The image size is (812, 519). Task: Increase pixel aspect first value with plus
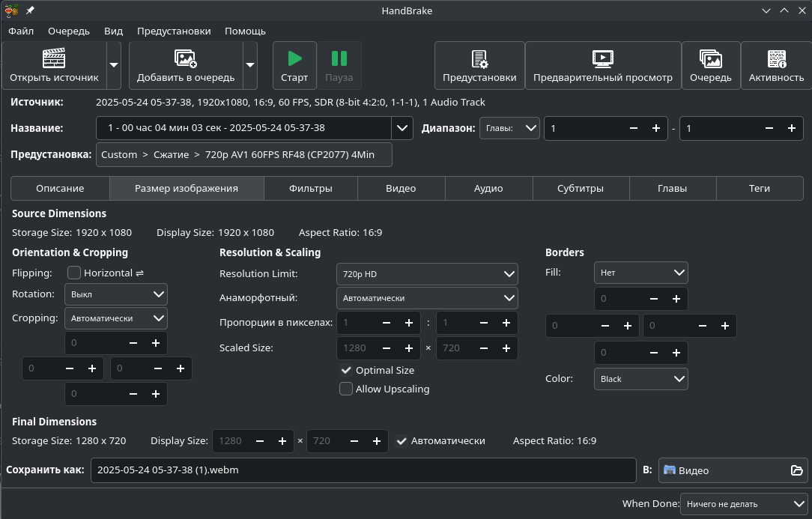click(x=409, y=323)
